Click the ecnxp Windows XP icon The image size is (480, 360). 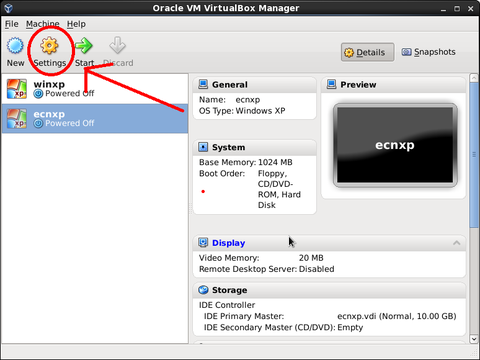pos(17,119)
